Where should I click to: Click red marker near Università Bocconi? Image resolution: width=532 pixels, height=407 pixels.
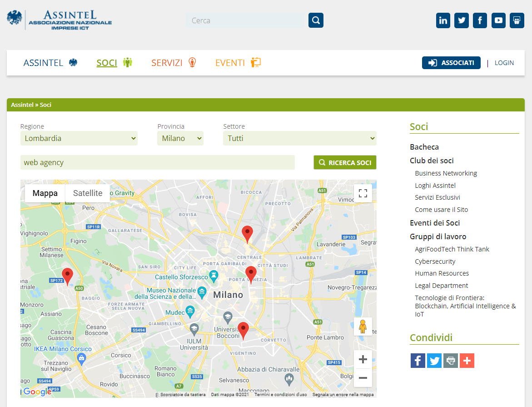243,330
